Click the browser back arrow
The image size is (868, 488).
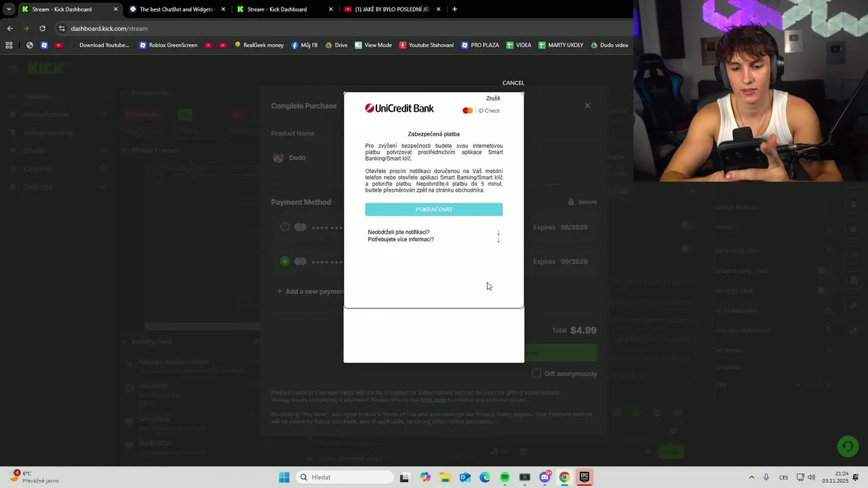[9, 28]
